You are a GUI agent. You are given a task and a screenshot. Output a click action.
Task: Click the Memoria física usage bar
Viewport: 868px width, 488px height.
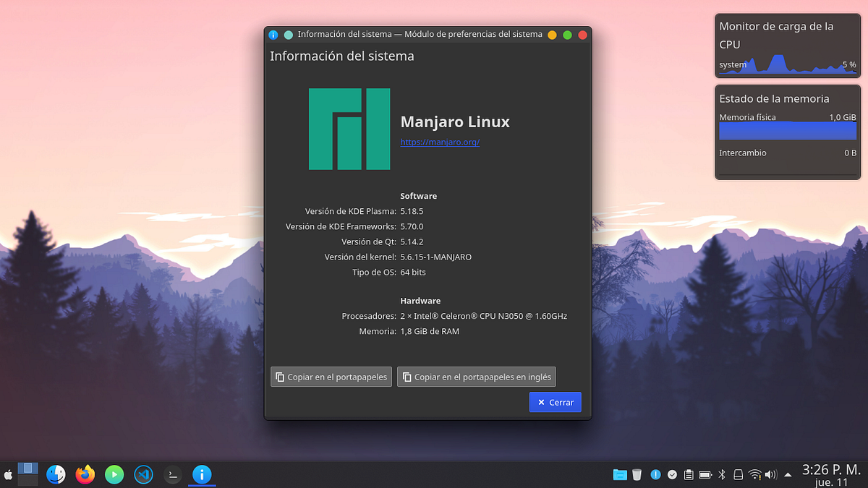(x=788, y=131)
